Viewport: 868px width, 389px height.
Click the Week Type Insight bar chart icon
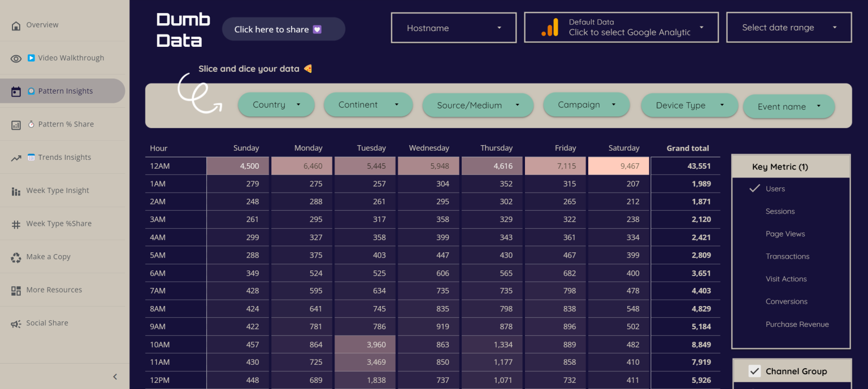tap(16, 190)
